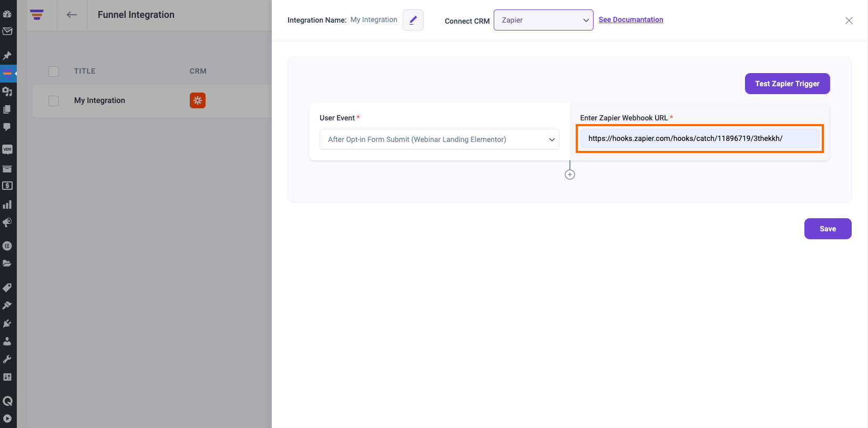868x428 pixels.
Task: Tick the My Integration row checkbox
Action: tap(54, 101)
